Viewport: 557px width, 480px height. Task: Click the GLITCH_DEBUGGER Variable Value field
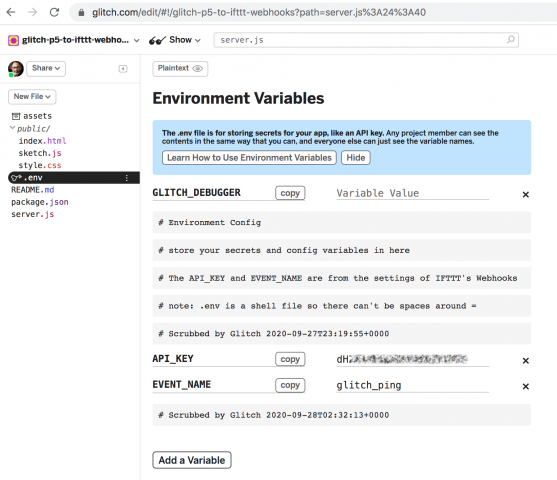pyautogui.click(x=412, y=193)
